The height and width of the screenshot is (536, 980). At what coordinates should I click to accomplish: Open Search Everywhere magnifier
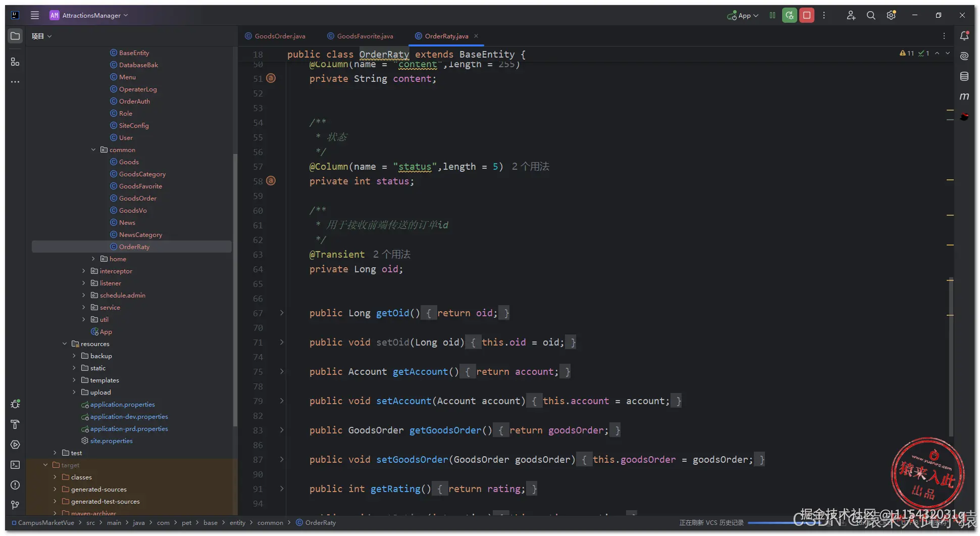point(871,15)
